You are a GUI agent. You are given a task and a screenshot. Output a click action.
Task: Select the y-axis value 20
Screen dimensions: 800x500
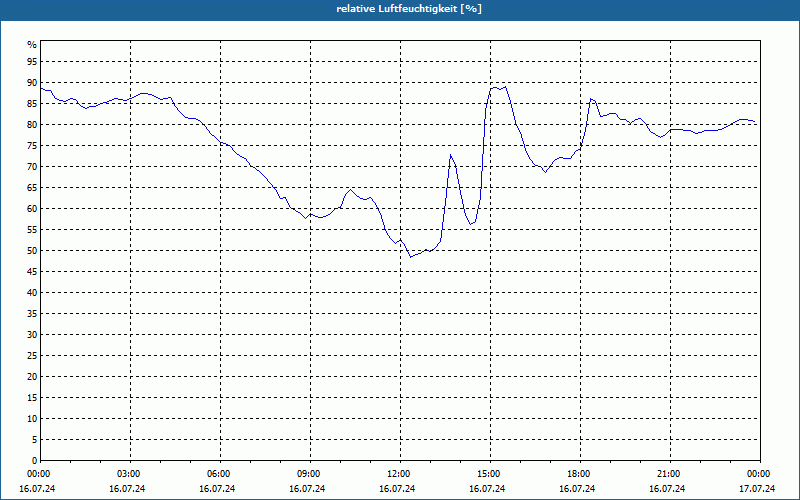pyautogui.click(x=32, y=377)
